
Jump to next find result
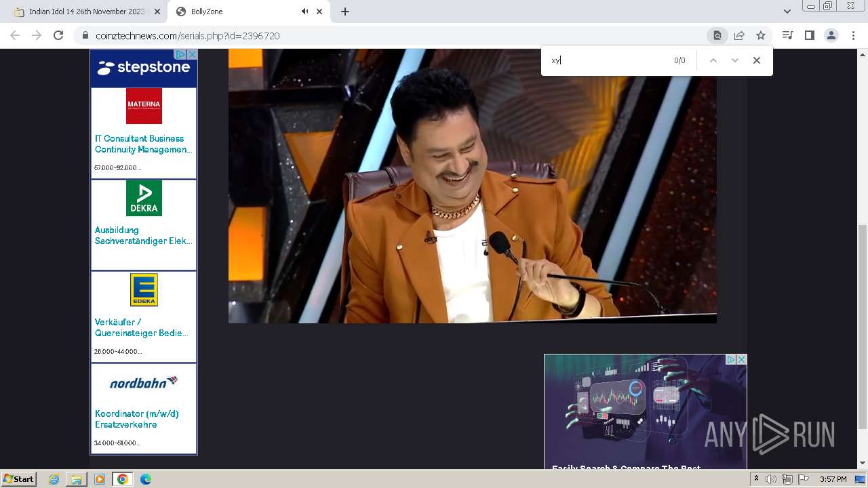click(x=734, y=60)
